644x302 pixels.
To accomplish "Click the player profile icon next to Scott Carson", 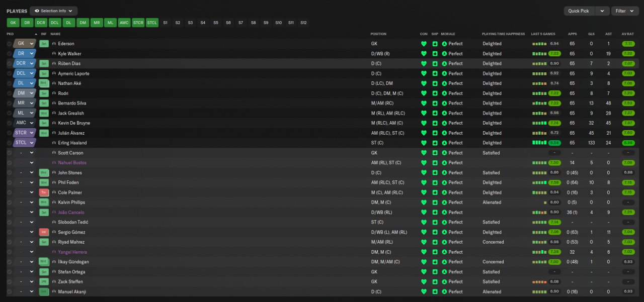I will 54,153.
